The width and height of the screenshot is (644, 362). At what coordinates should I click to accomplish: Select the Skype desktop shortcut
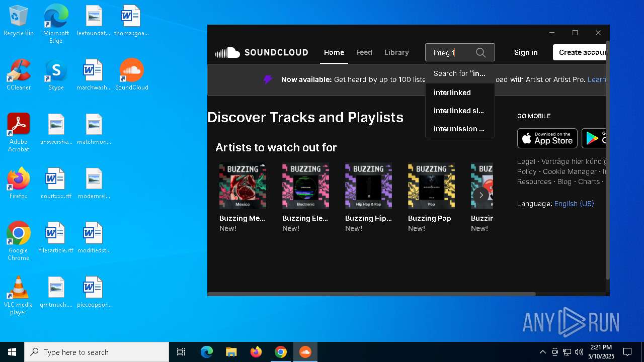(x=56, y=75)
